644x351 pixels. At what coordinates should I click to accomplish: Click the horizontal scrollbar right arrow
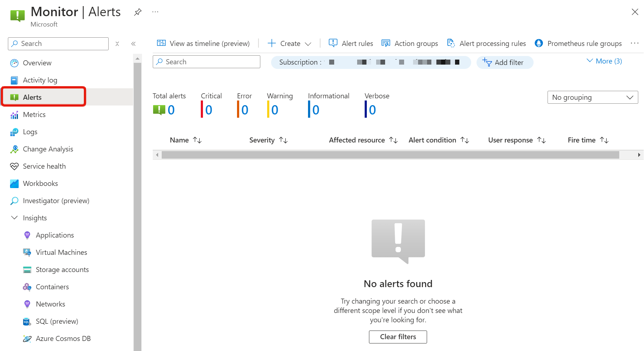click(639, 155)
